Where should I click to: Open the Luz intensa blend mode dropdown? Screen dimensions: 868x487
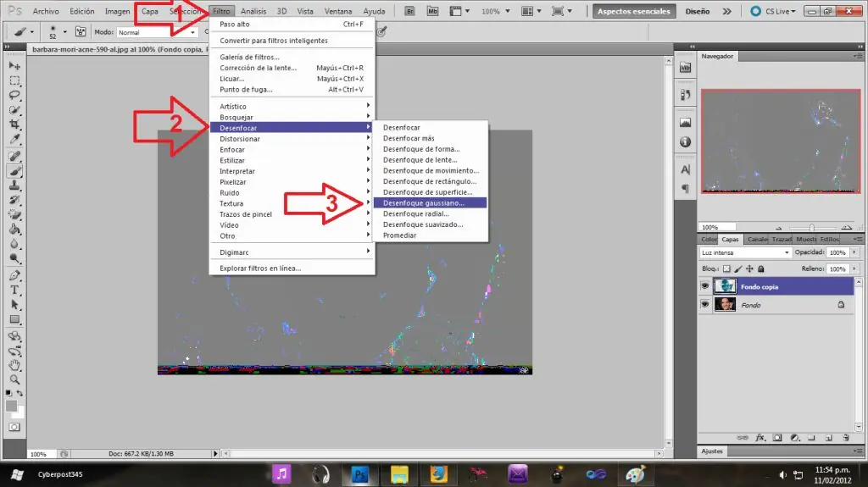tap(745, 253)
